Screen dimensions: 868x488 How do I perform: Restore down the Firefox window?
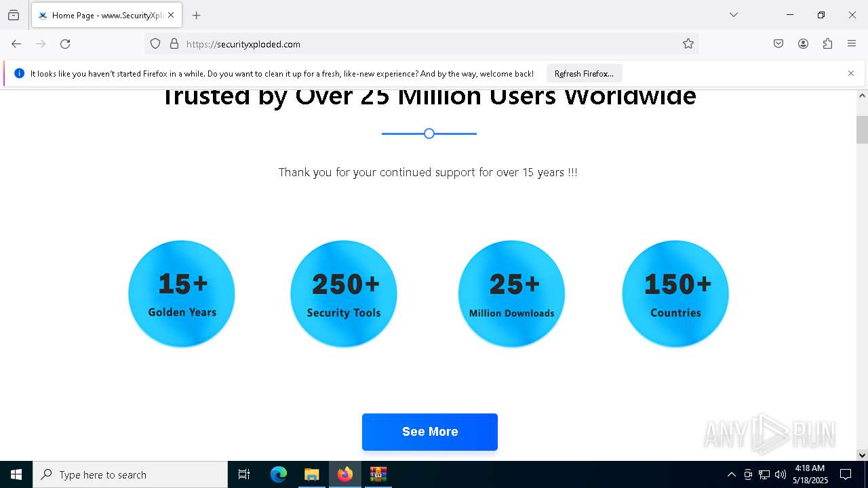click(821, 15)
